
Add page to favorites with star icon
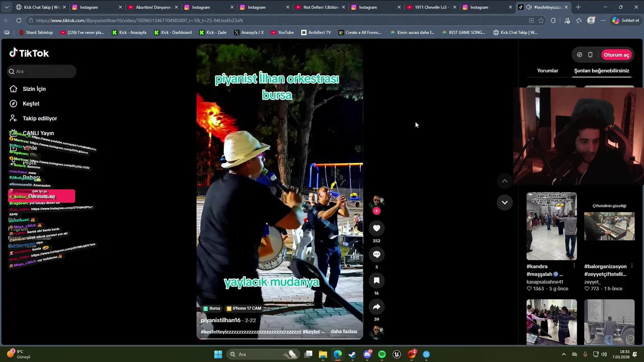coord(541,21)
